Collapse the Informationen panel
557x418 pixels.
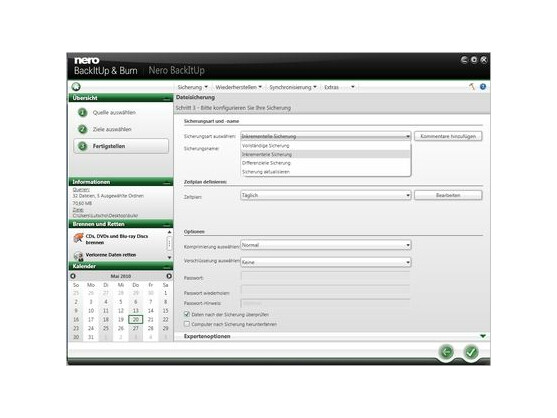click(x=167, y=182)
